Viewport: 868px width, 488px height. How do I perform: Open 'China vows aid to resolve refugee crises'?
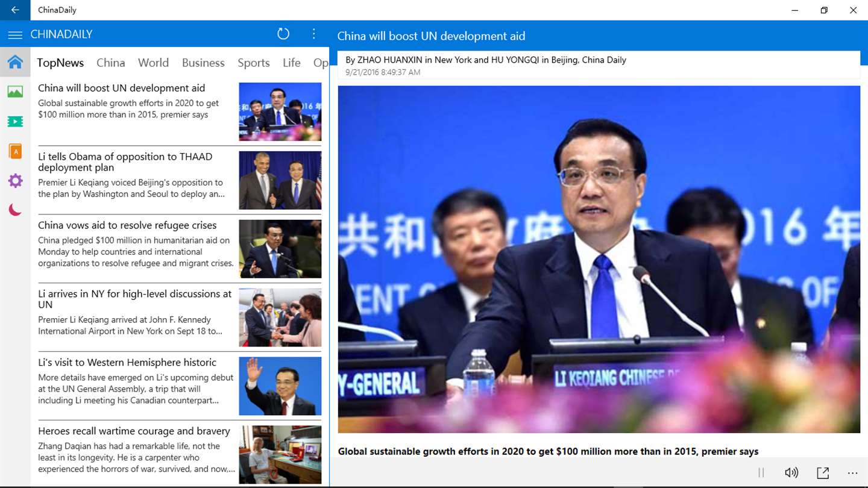click(127, 225)
